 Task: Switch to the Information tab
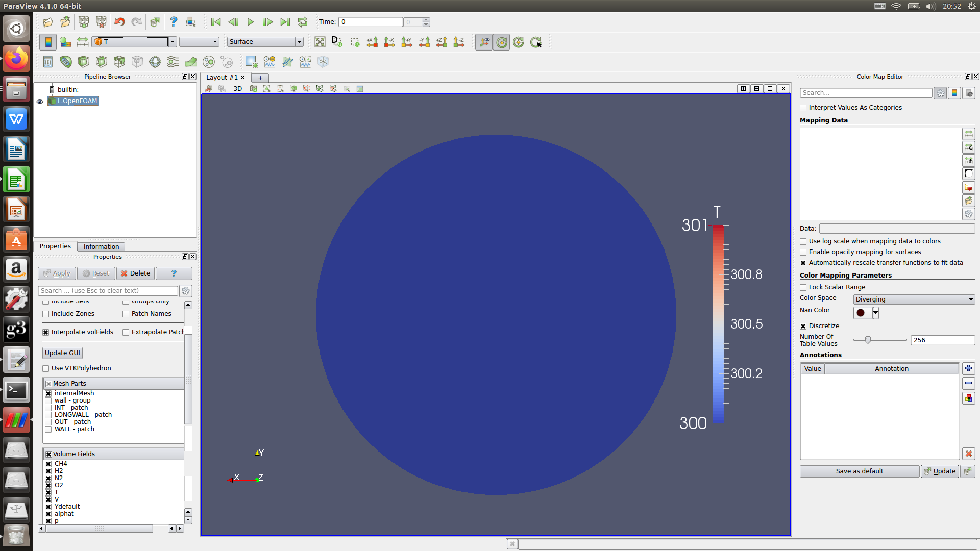click(x=101, y=246)
